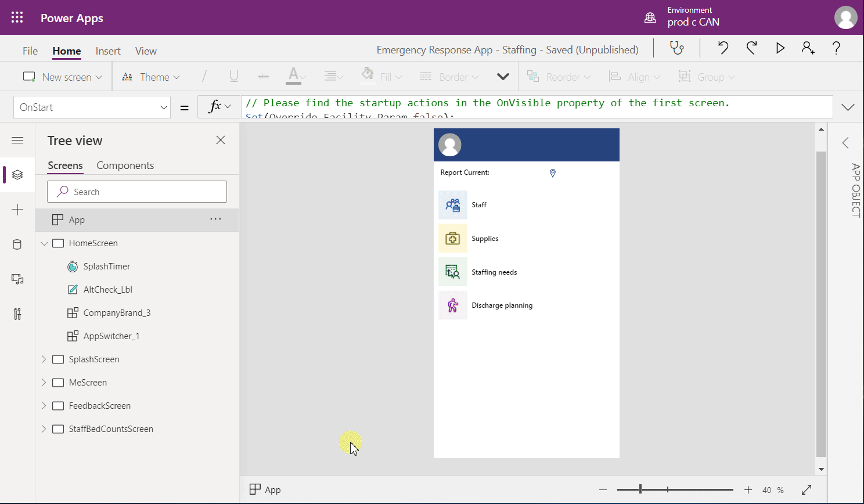Click the Undo arrow icon
This screenshot has height=504, width=864.
(x=723, y=48)
